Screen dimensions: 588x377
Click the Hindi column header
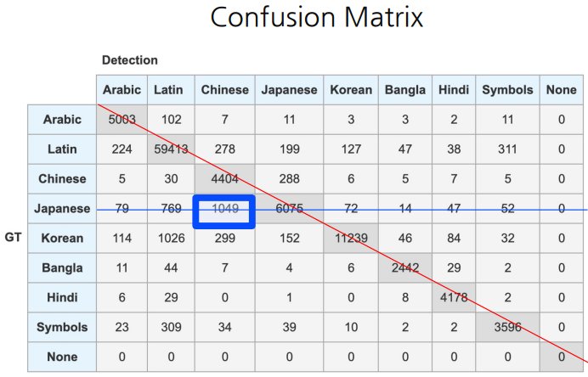[454, 90]
